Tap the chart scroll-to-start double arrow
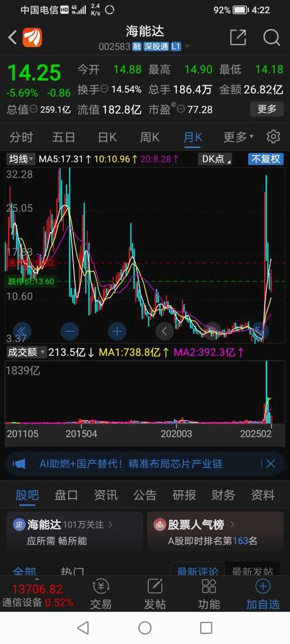Screen dimensions: 290x644 [x=22, y=331]
